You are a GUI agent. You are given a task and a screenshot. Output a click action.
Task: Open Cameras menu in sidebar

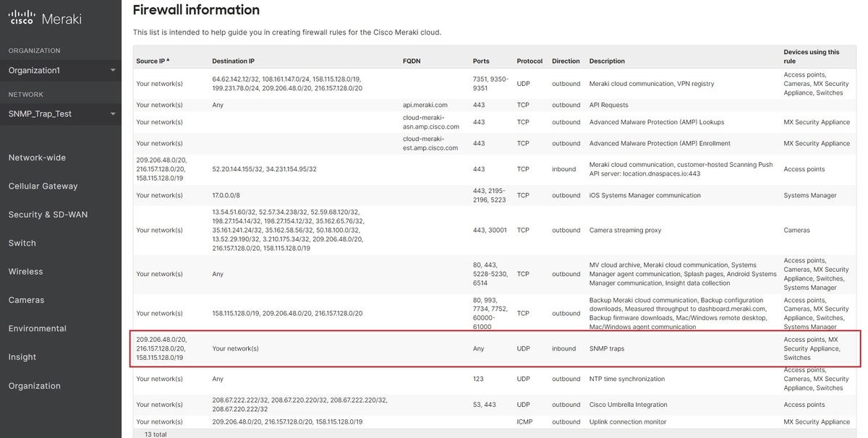(x=27, y=300)
